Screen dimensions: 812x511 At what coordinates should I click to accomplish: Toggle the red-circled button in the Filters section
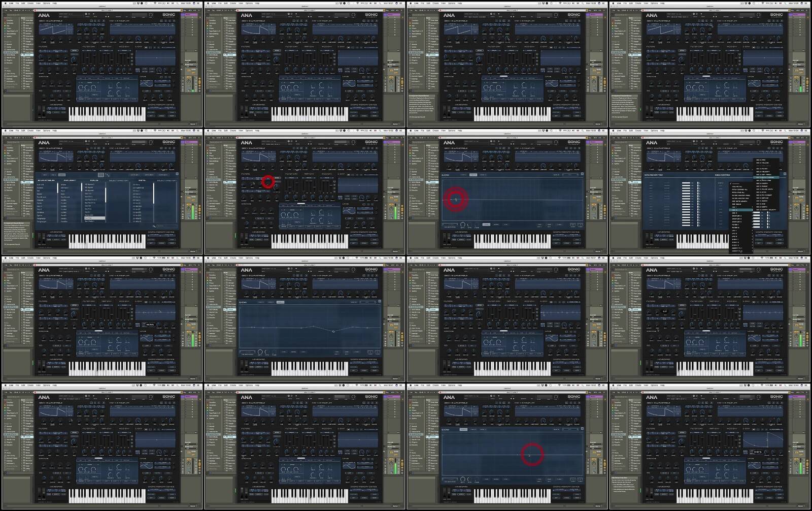click(268, 181)
